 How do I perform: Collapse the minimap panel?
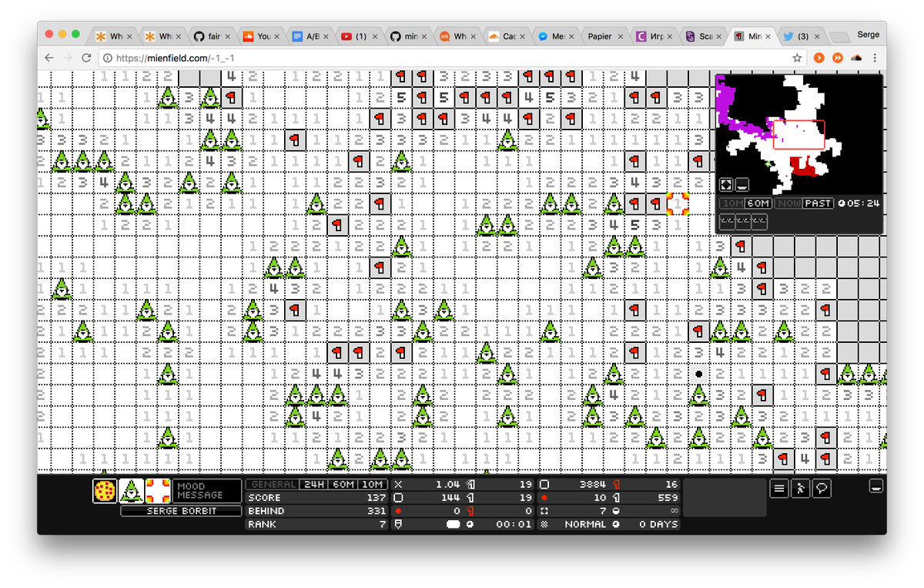pyautogui.click(x=742, y=185)
